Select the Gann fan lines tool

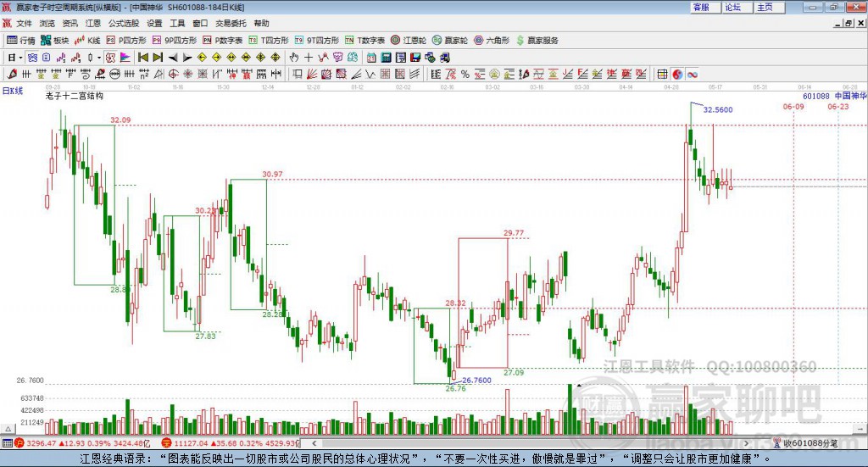point(312,74)
